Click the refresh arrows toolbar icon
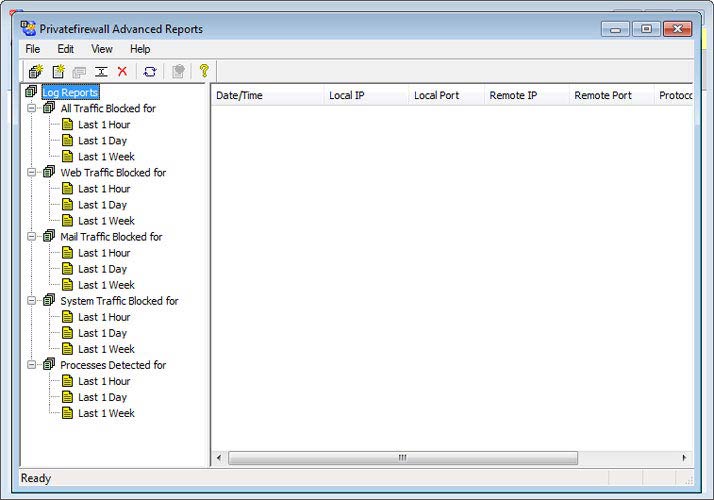The image size is (714, 500). pos(150,71)
